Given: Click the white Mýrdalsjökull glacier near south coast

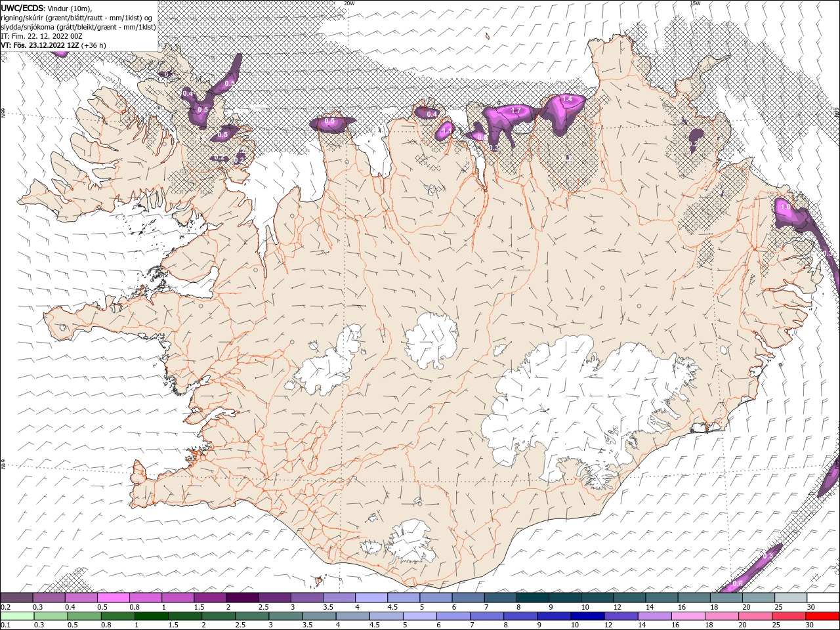Looking at the screenshot, I should pos(410,541).
